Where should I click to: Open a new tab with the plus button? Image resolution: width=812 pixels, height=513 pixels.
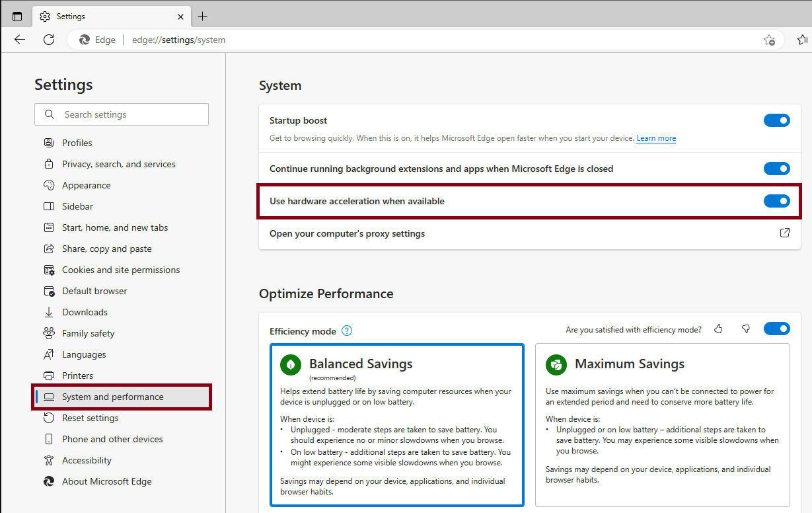(x=202, y=17)
